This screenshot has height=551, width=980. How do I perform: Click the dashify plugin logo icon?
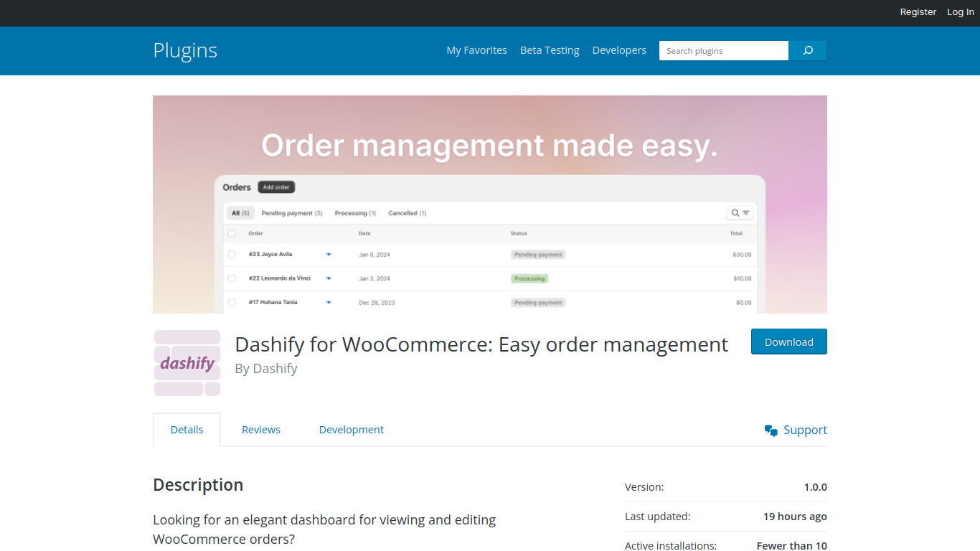[187, 362]
